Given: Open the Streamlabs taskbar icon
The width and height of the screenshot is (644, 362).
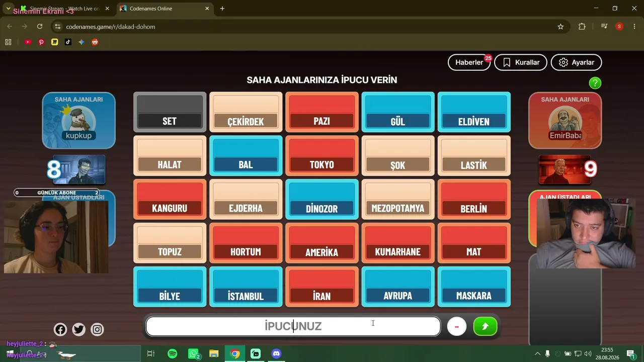Looking at the screenshot, I should pyautogui.click(x=256, y=354).
